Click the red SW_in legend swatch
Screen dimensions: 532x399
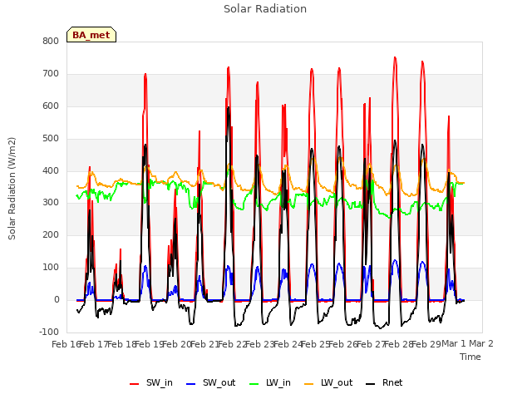pyautogui.click(x=135, y=384)
